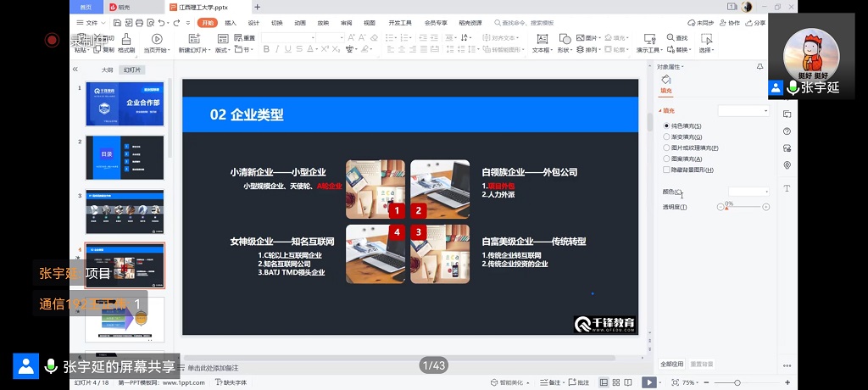
Task: Toggle Underline formatting
Action: click(288, 49)
